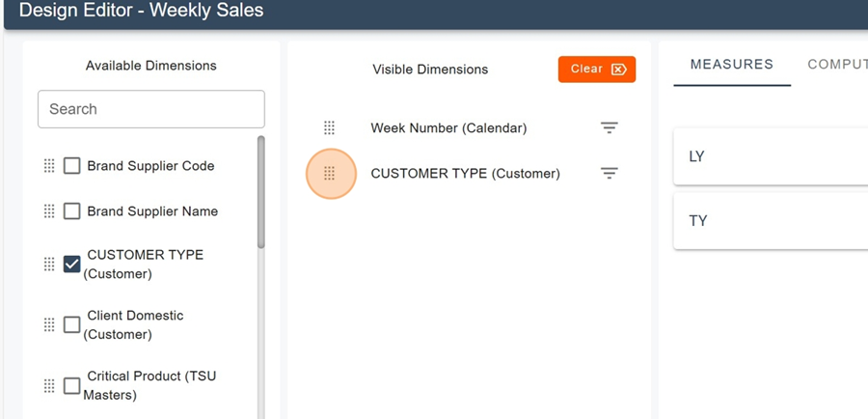The height and width of the screenshot is (419, 868).
Task: Click drag handle beside Brand Supplier Code
Action: click(49, 166)
